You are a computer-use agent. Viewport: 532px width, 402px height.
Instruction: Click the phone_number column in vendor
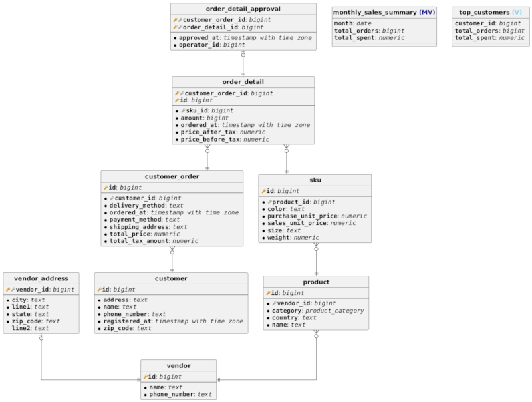[180, 394]
